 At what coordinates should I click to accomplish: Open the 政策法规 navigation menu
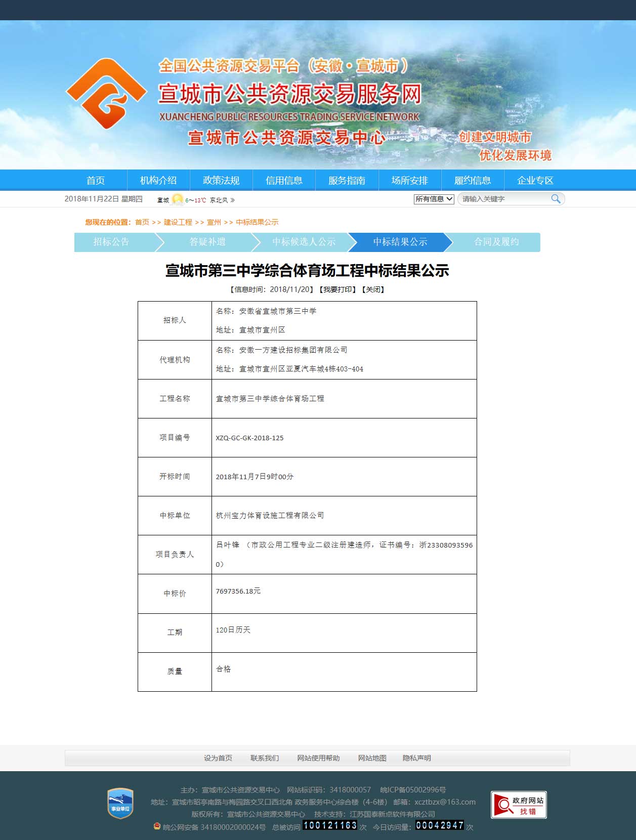[221, 180]
